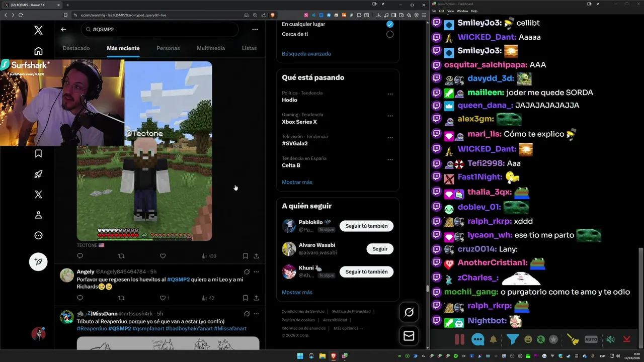Open Messages envelope button at bottom right
Viewport: 644px width, 362px height.
click(x=409, y=335)
